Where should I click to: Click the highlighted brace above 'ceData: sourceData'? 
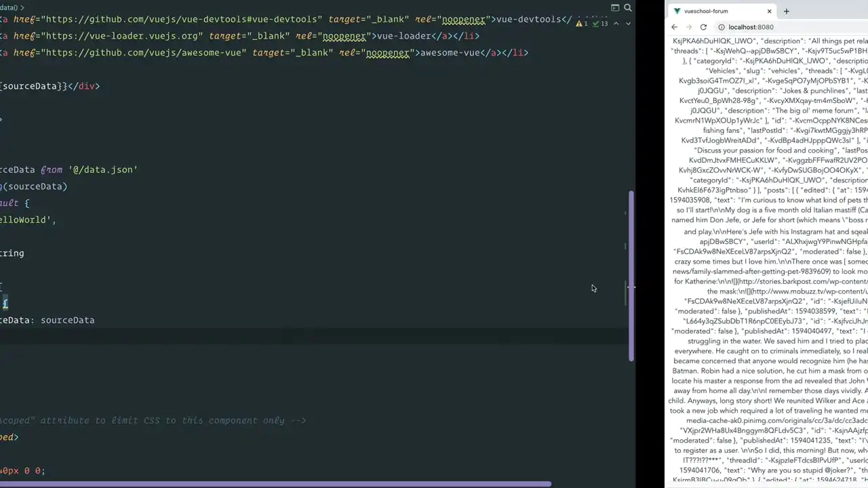click(5, 304)
